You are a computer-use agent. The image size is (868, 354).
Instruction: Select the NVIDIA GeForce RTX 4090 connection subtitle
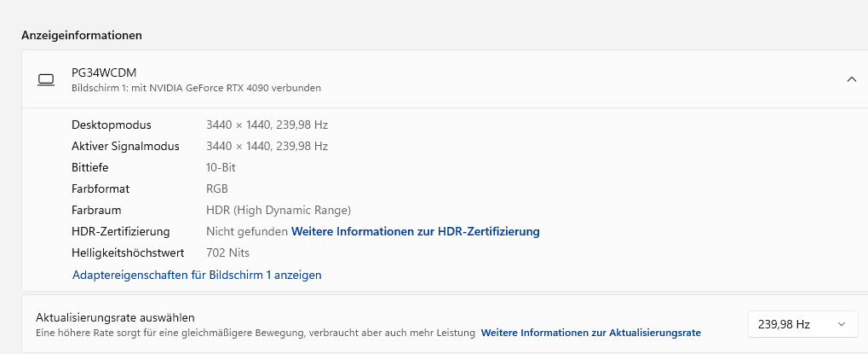[196, 88]
